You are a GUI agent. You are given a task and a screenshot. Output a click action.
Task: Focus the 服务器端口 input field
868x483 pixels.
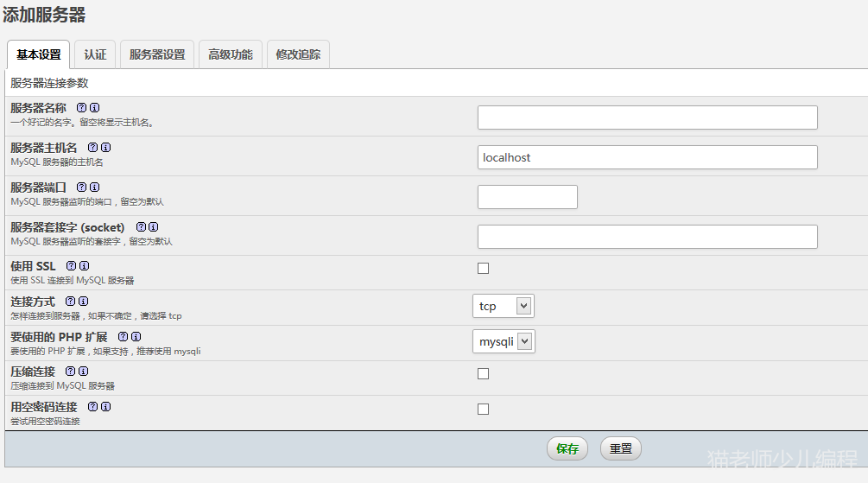point(527,197)
